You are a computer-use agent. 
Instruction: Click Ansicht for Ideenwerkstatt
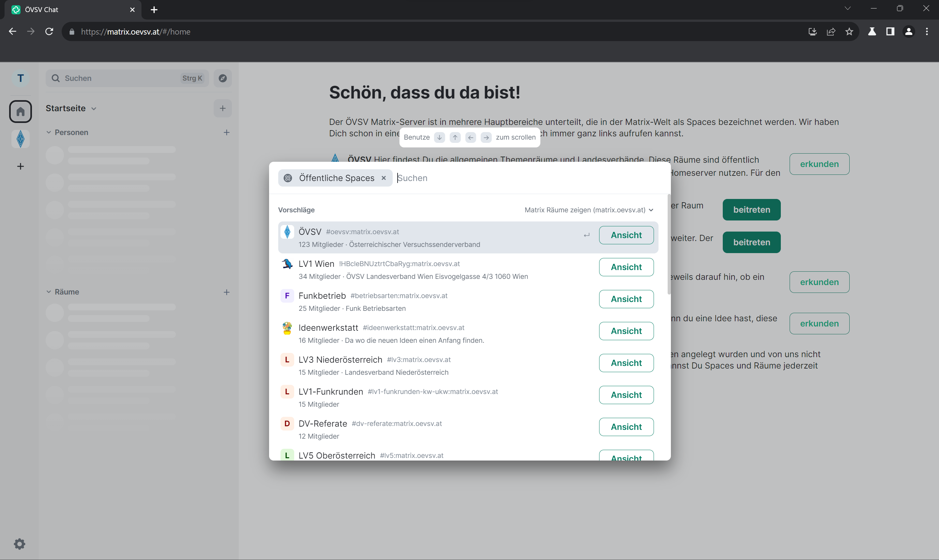[626, 331]
